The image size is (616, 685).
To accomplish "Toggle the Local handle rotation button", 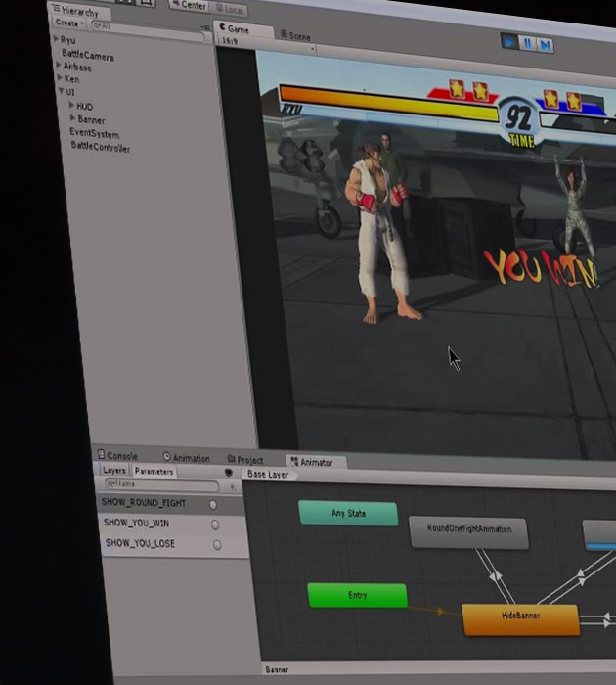I will (x=229, y=9).
